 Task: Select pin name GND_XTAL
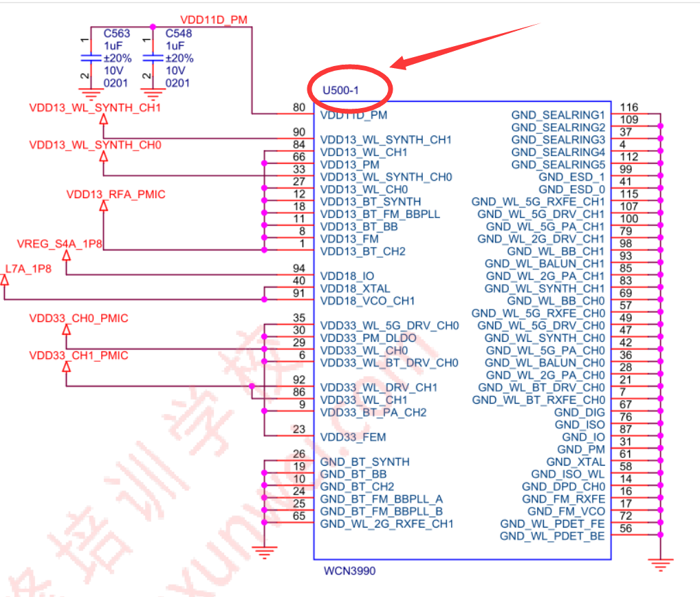pyautogui.click(x=576, y=462)
